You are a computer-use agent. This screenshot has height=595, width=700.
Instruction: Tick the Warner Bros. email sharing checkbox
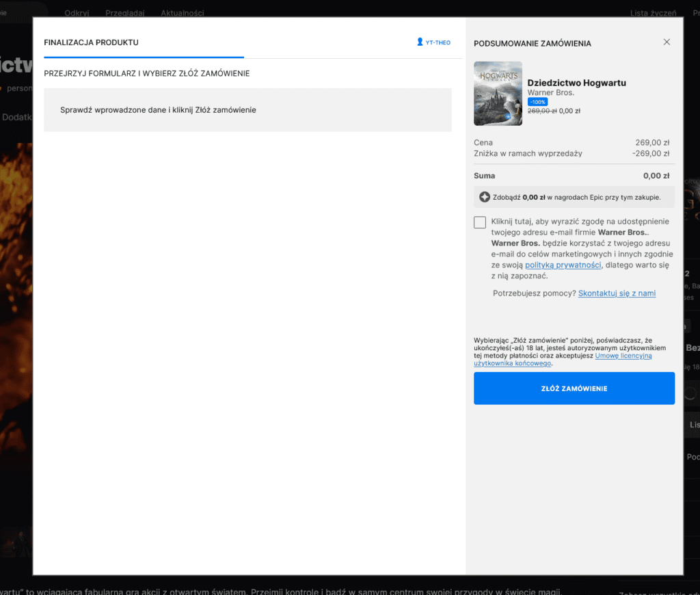point(480,222)
